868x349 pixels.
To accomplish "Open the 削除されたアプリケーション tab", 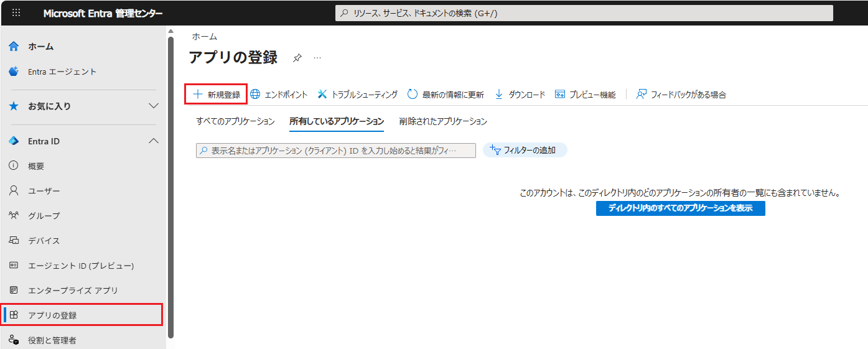I will coord(443,121).
